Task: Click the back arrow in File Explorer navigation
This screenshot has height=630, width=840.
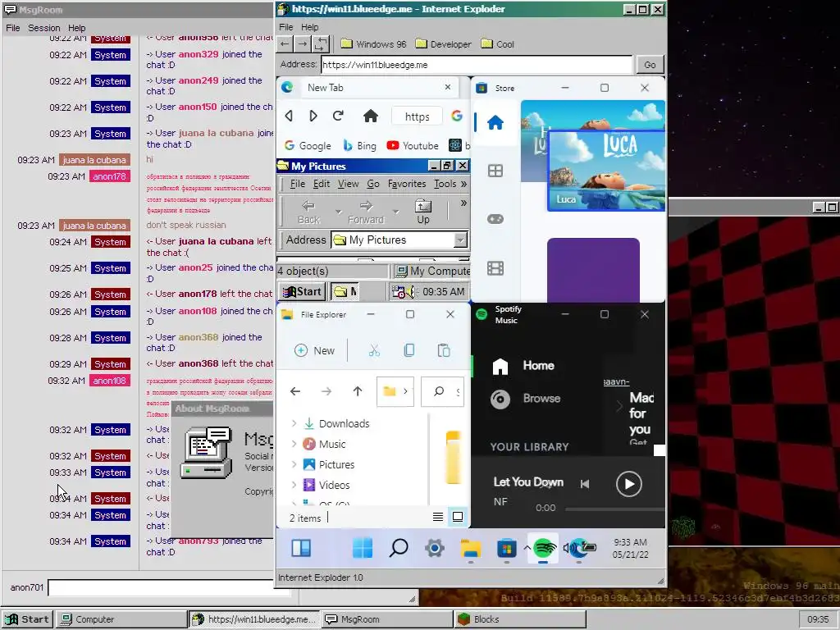Action: [x=295, y=391]
